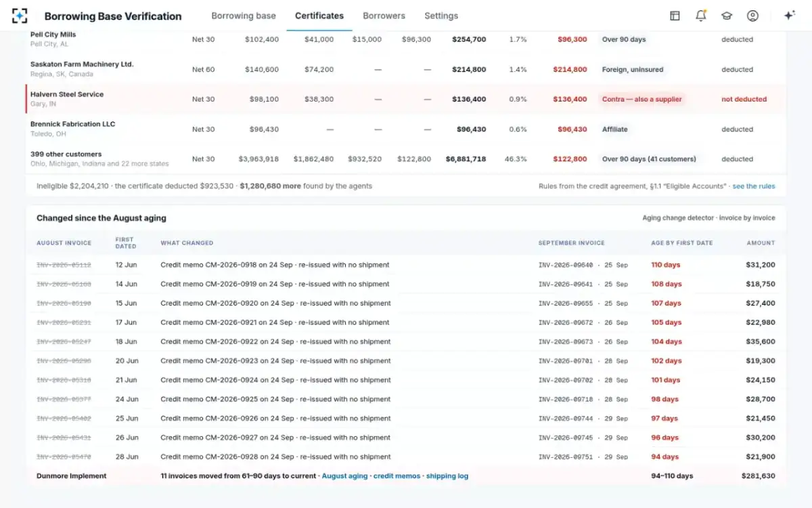Viewport: 812px width, 508px height.
Task: Follow the 'see the rules' link
Action: (x=754, y=186)
